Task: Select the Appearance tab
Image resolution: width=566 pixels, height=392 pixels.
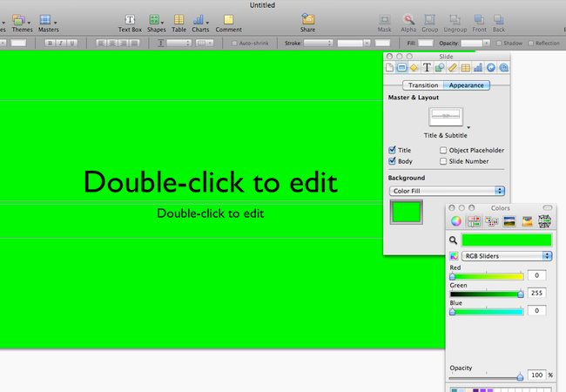Action: pos(466,85)
